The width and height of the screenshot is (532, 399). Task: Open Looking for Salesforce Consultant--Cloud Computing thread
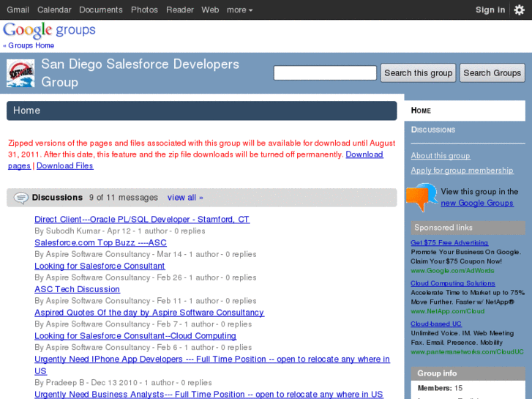click(135, 336)
